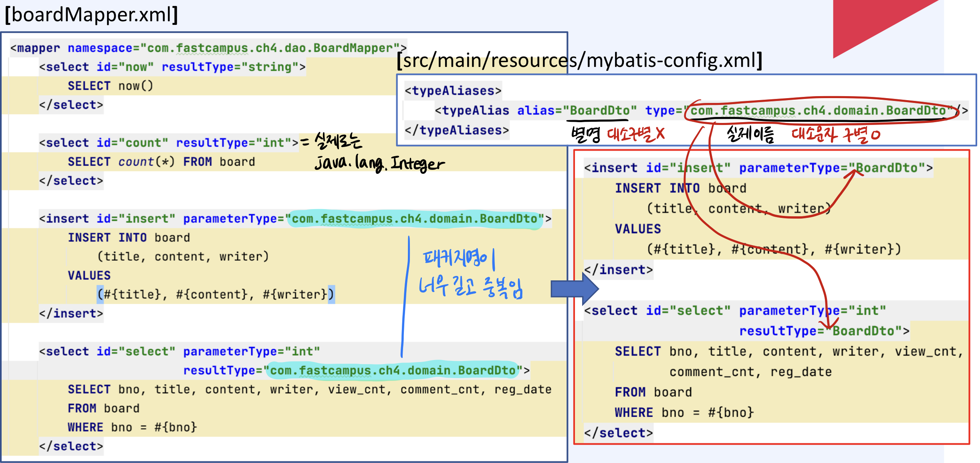Click the blue vertical handwritten line

point(405,296)
